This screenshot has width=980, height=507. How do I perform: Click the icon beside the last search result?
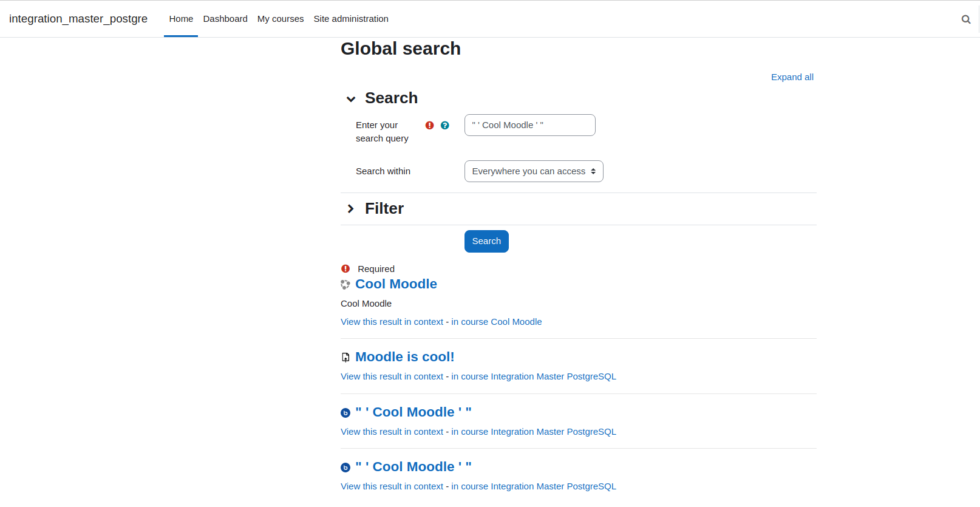click(x=345, y=468)
